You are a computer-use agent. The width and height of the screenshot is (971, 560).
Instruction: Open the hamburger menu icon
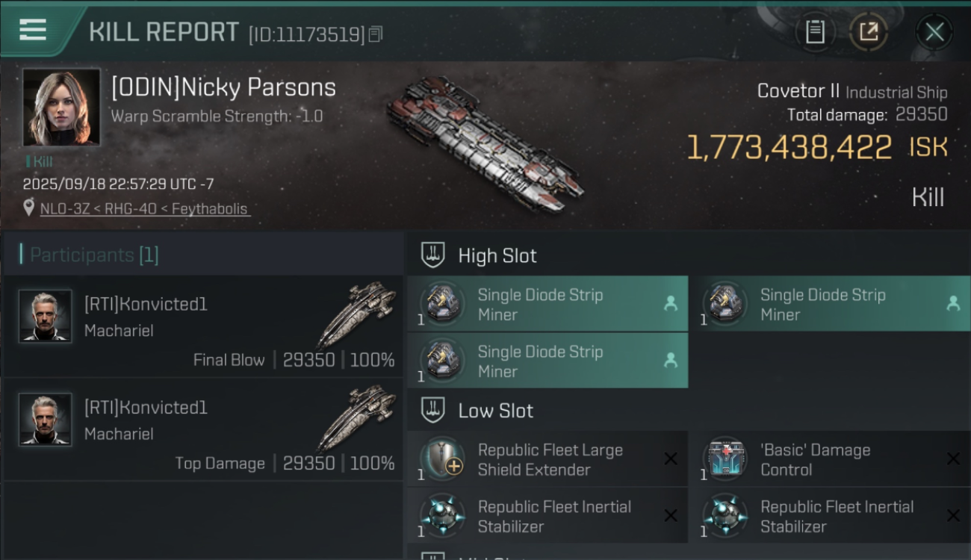coord(33,30)
